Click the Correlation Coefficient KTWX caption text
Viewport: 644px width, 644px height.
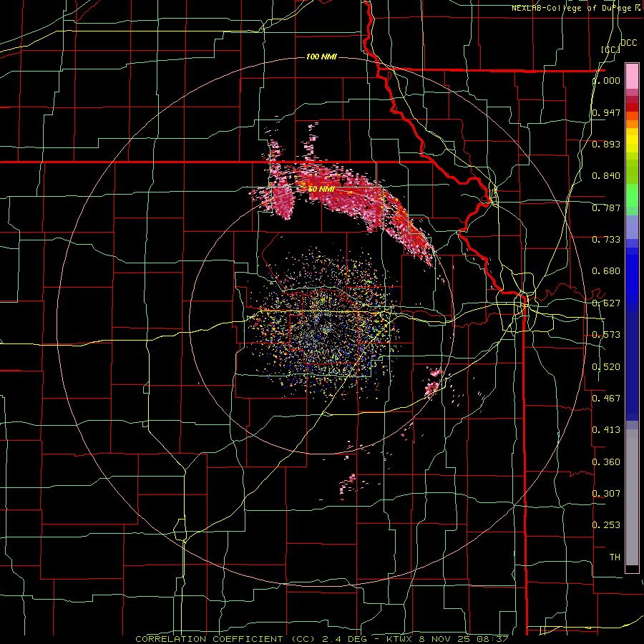(322, 639)
